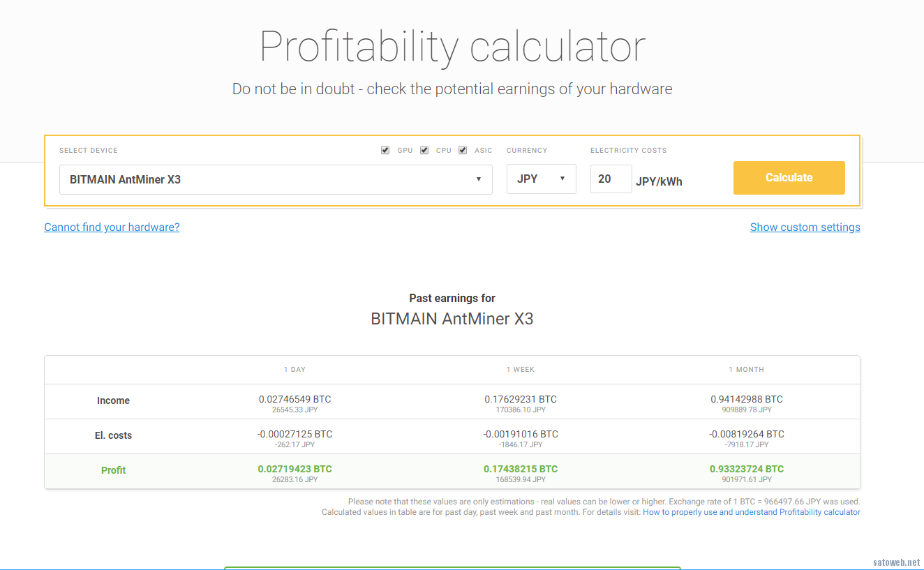Toggle the ASIC checkbox
Viewport: 924px width, 570px height.
(x=463, y=149)
